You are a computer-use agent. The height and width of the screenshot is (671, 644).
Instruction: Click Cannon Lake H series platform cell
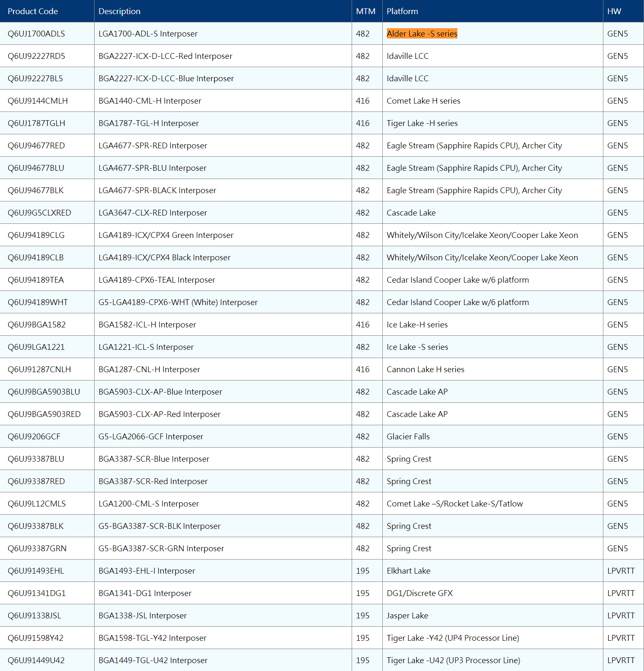coord(425,369)
